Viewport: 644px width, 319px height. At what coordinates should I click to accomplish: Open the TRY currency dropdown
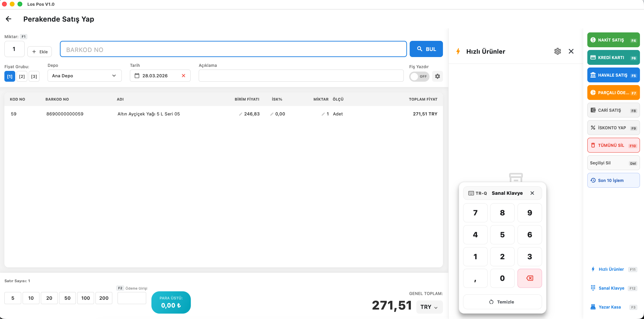429,307
